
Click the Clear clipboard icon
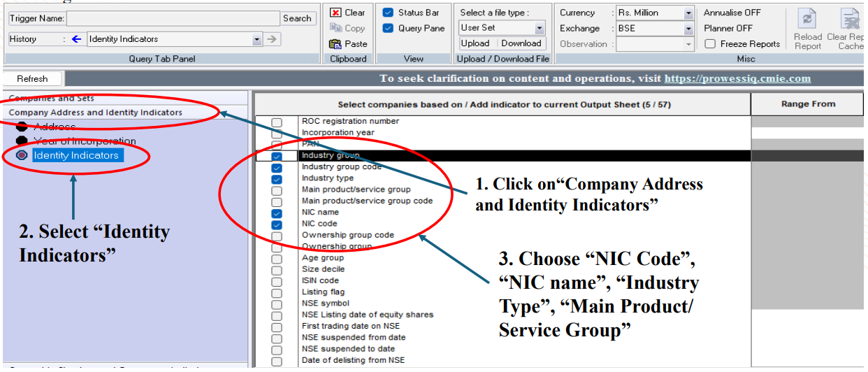[335, 13]
